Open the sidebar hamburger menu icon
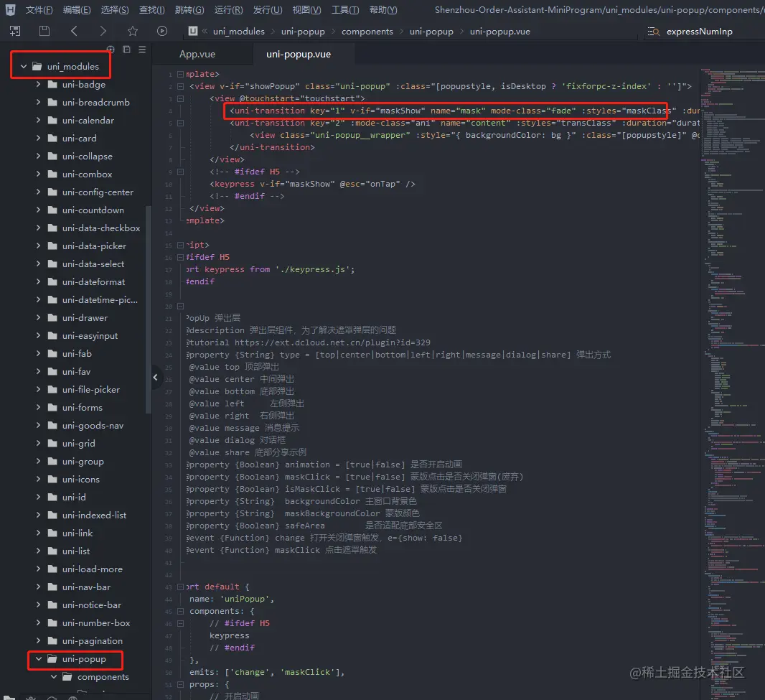765x700 pixels. 142,50
